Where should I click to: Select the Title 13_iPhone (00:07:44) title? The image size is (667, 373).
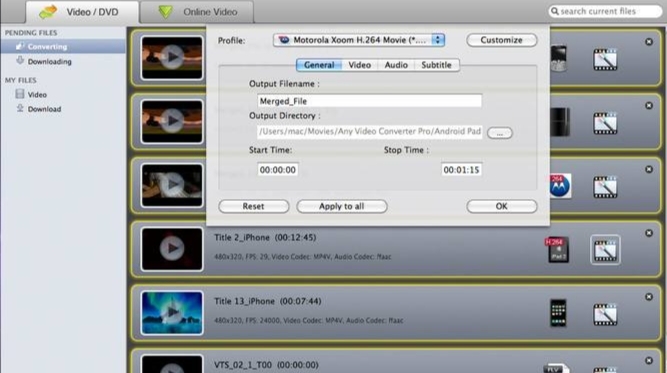[268, 301]
